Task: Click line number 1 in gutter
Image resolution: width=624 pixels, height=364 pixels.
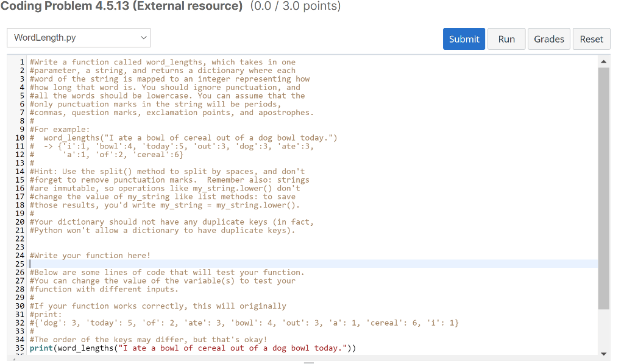Action: point(23,62)
